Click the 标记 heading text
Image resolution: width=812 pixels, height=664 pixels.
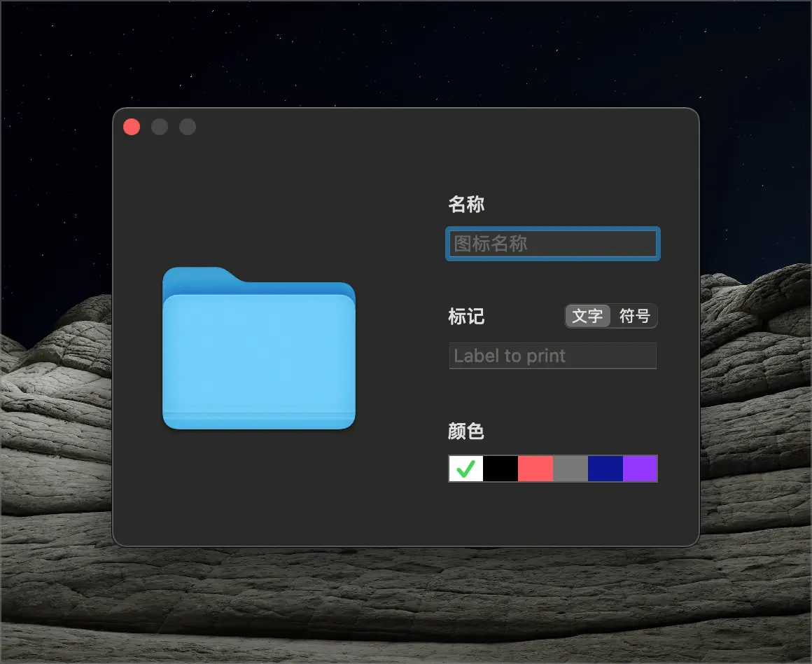click(466, 316)
